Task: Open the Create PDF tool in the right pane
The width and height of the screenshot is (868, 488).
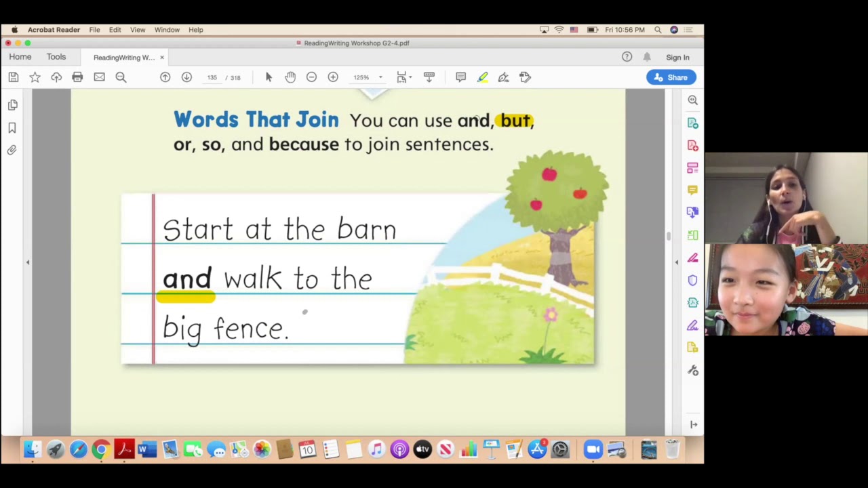Action: coord(692,146)
